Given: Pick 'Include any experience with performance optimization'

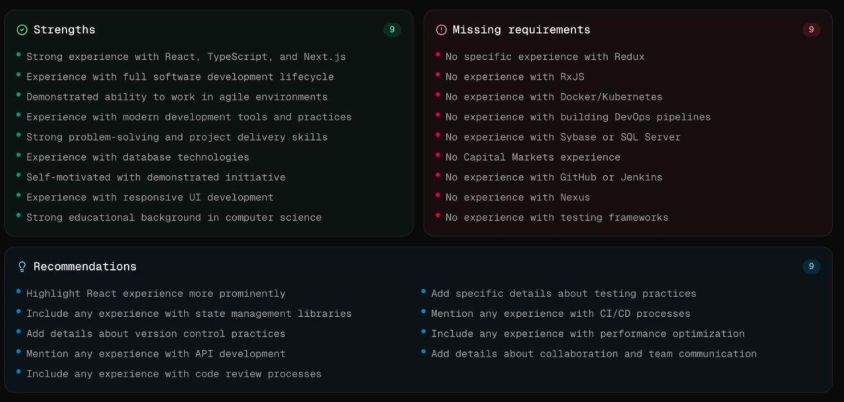Looking at the screenshot, I should (588, 334).
